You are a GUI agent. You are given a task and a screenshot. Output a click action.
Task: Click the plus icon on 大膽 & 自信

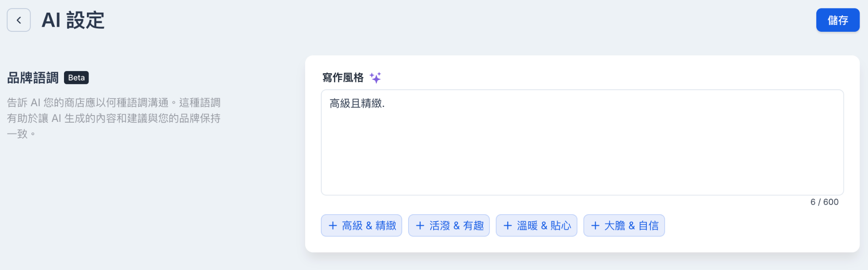(595, 226)
